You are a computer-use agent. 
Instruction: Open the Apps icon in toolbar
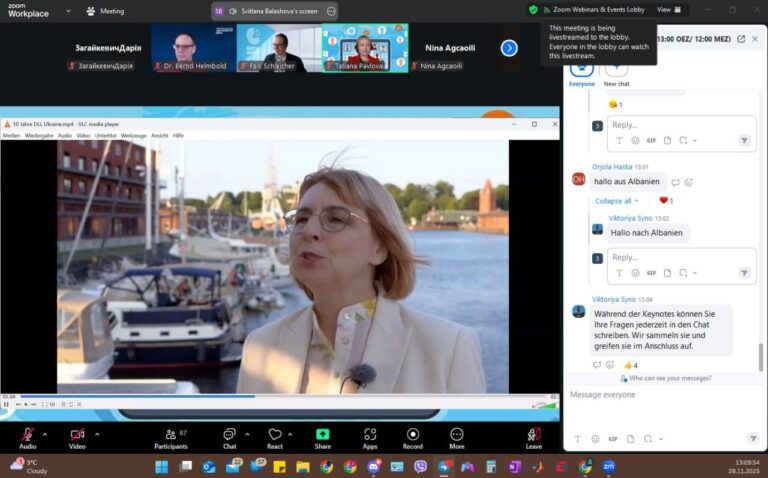pyautogui.click(x=370, y=434)
